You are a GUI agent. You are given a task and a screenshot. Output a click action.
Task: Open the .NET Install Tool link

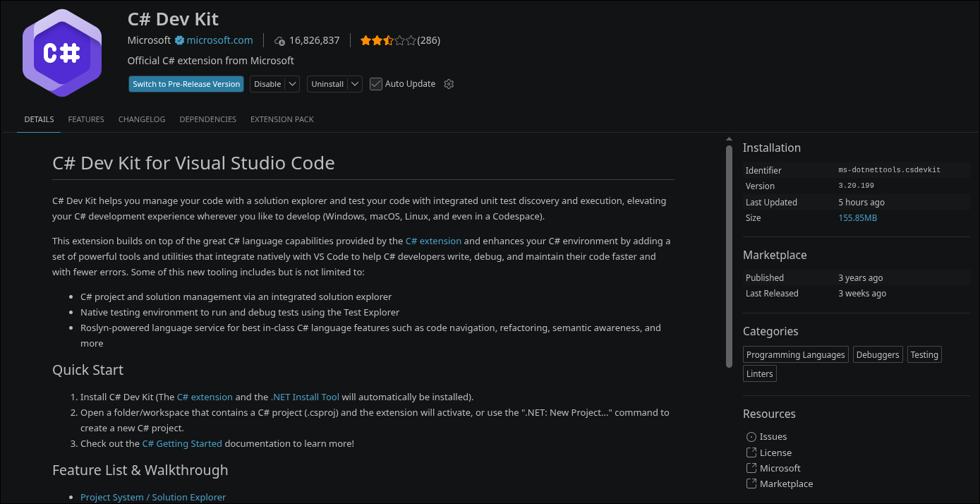305,397
